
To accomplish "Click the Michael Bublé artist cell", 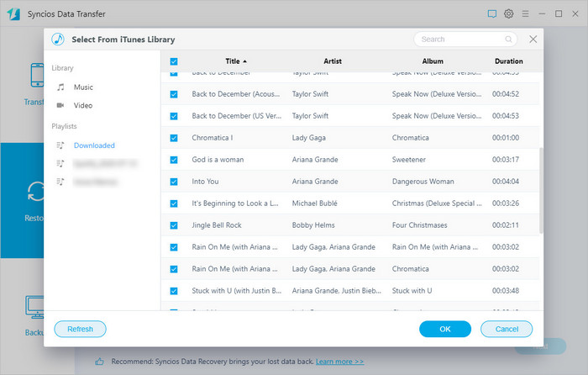I will click(x=315, y=203).
